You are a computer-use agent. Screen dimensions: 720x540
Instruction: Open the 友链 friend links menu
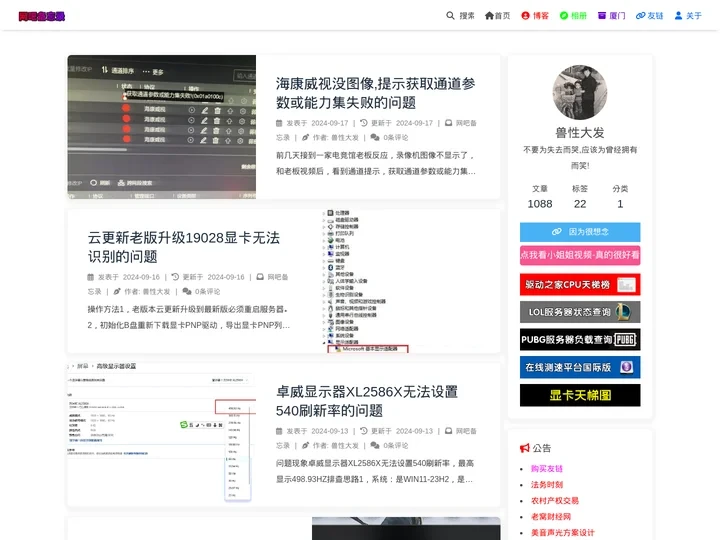coord(649,16)
